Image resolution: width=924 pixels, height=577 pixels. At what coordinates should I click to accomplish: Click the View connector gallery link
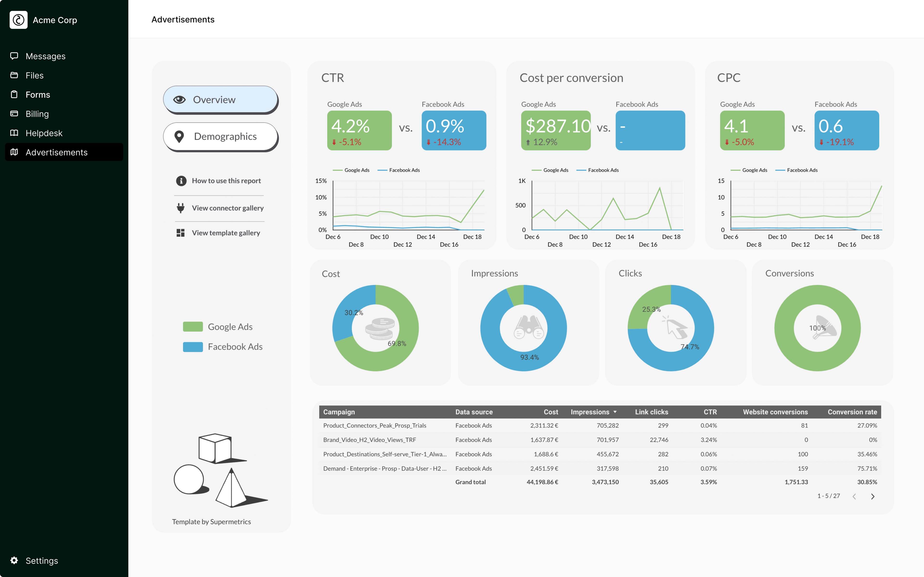[228, 208]
